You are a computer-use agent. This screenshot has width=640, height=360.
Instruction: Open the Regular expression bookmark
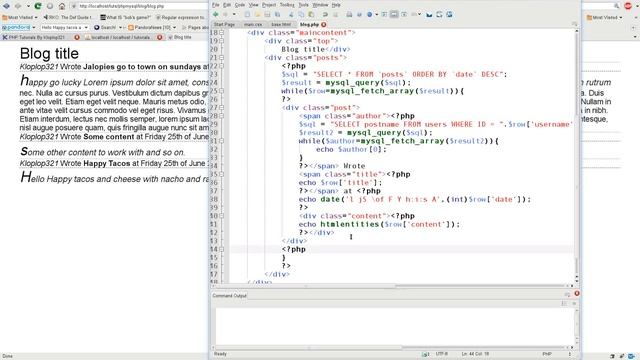(180, 18)
